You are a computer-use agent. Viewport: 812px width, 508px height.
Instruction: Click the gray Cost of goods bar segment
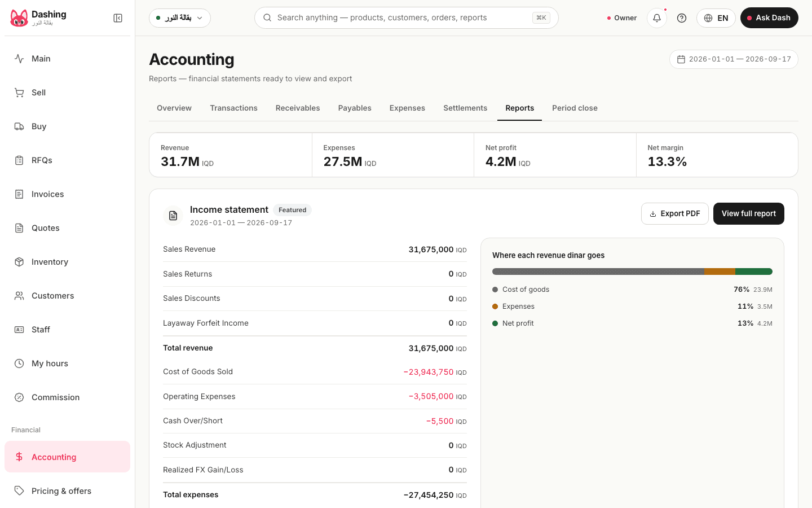click(x=598, y=271)
